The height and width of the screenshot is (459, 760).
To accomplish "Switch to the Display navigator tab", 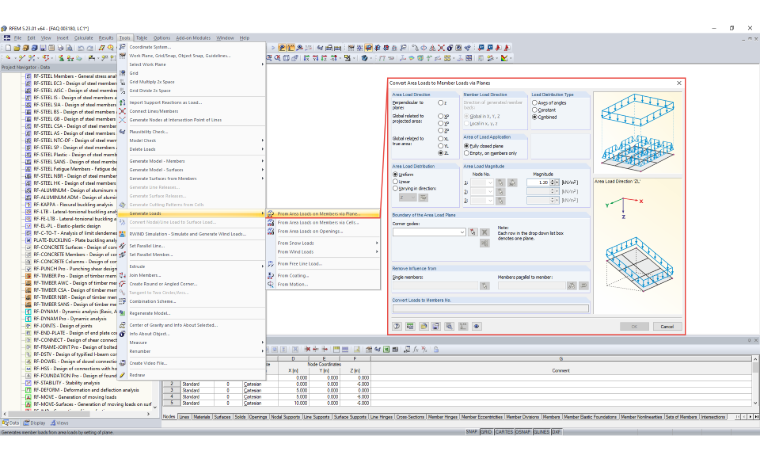I will click(34, 423).
